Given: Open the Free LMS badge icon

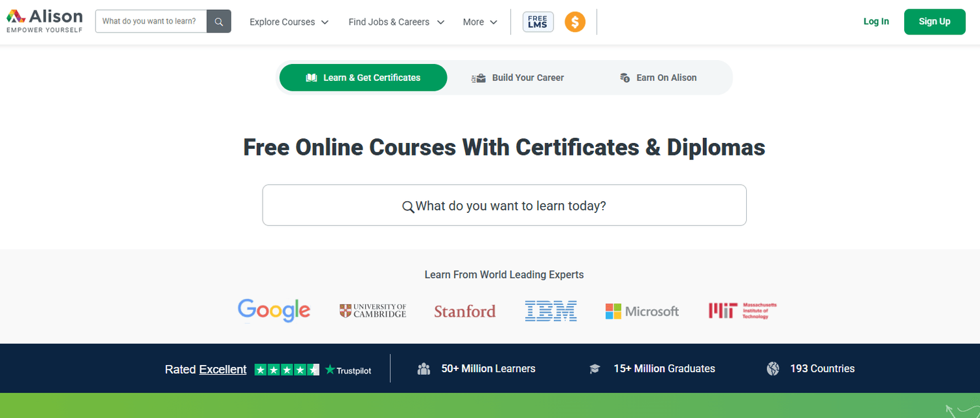Looking at the screenshot, I should (x=538, y=22).
